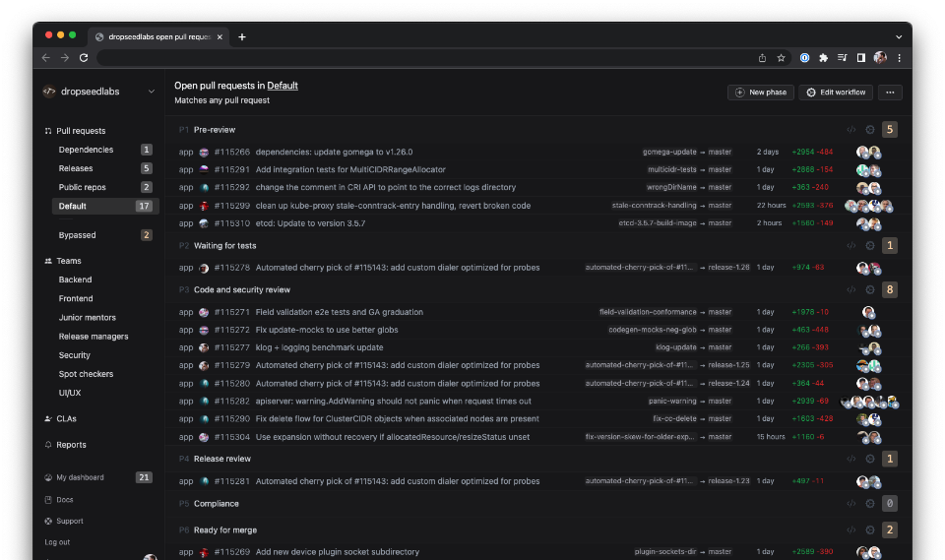Click the code icon for Pre-review phase

[850, 130]
